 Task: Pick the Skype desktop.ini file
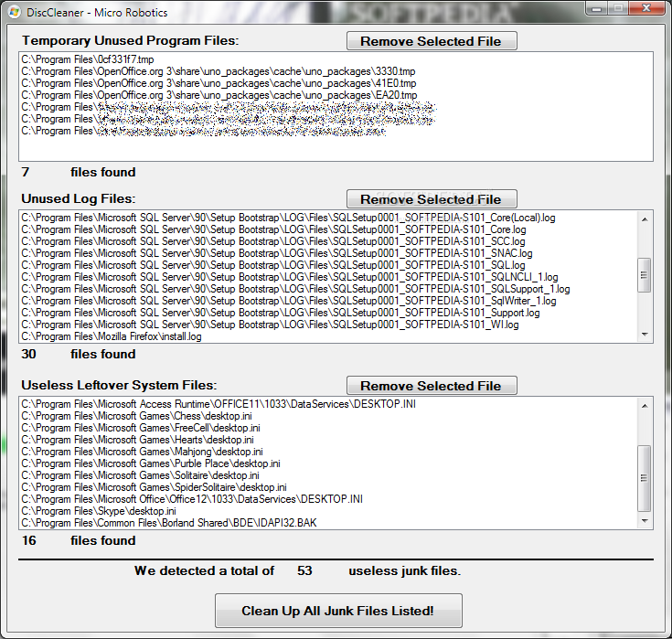[x=99, y=511]
